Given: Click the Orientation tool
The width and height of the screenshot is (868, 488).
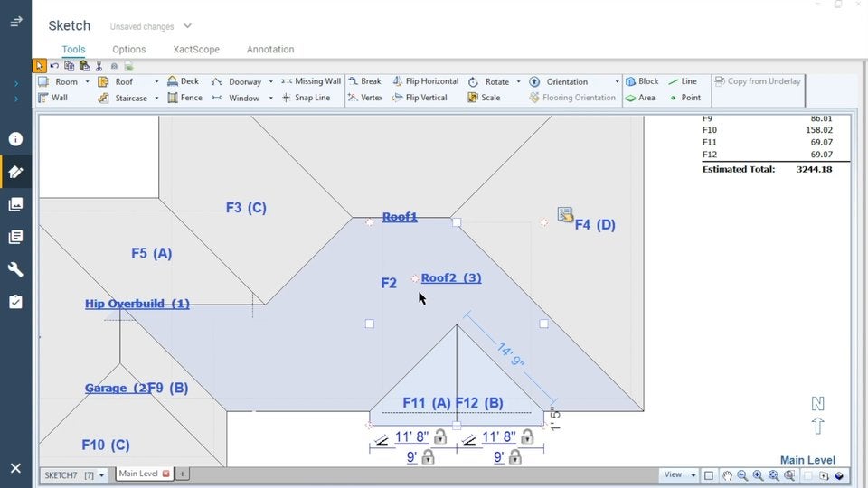Looking at the screenshot, I should click(559, 81).
